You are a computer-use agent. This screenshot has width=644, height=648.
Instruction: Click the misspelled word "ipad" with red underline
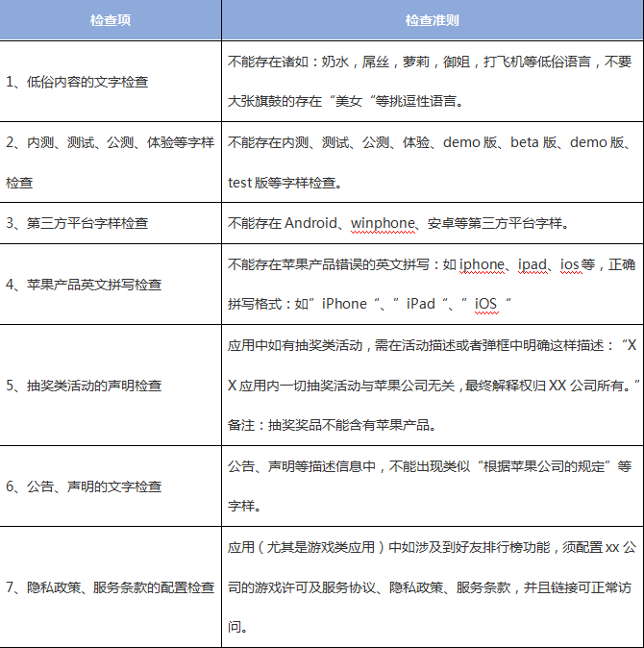tap(533, 264)
